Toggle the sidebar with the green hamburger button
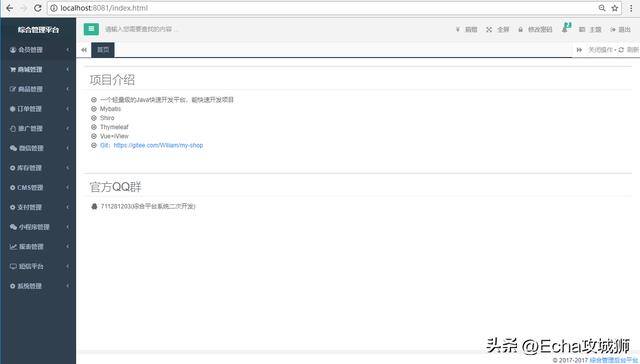The height and width of the screenshot is (364, 640). [x=91, y=29]
